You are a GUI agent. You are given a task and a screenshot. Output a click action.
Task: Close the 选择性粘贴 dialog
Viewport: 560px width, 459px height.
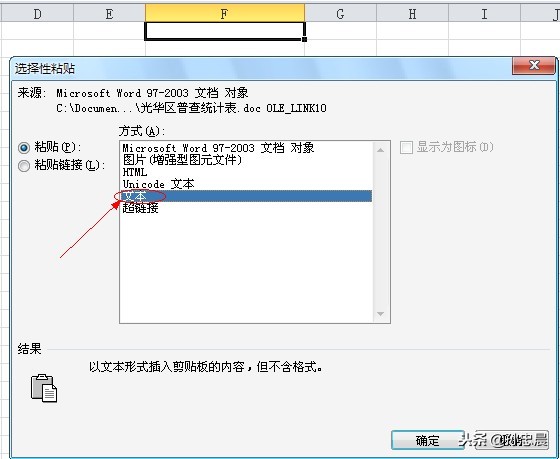pyautogui.click(x=534, y=65)
